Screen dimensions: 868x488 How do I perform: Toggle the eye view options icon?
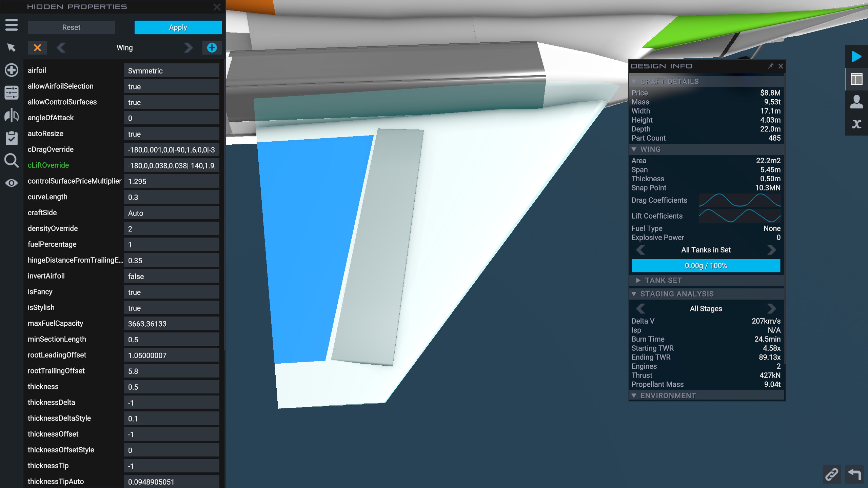tap(12, 183)
